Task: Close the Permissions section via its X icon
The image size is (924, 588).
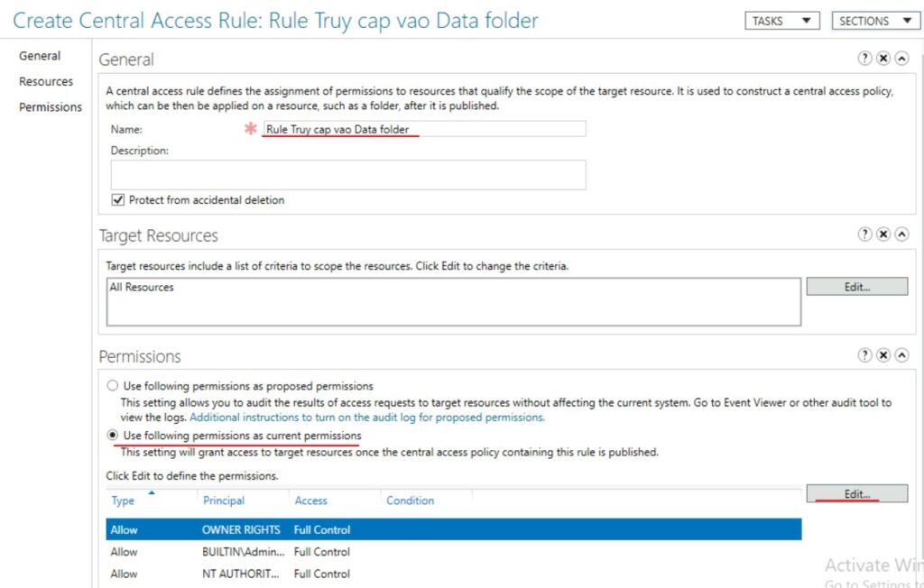Action: pyautogui.click(x=882, y=354)
